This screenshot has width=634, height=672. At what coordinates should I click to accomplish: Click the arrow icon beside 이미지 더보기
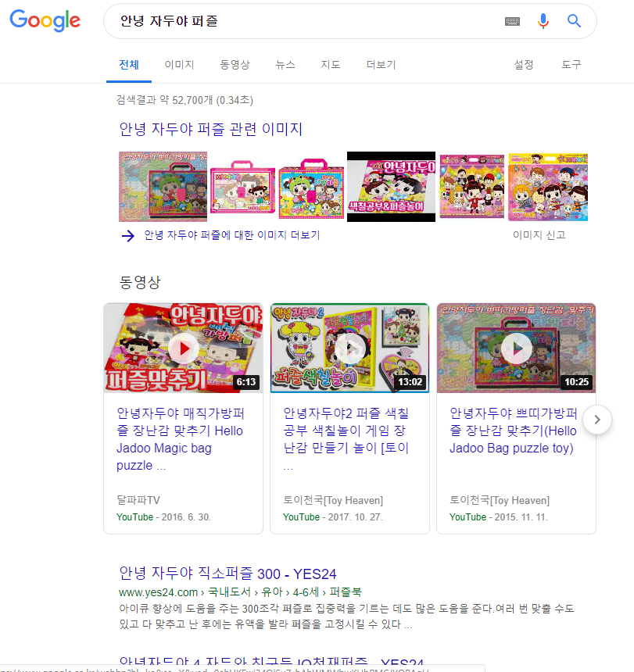pos(127,236)
